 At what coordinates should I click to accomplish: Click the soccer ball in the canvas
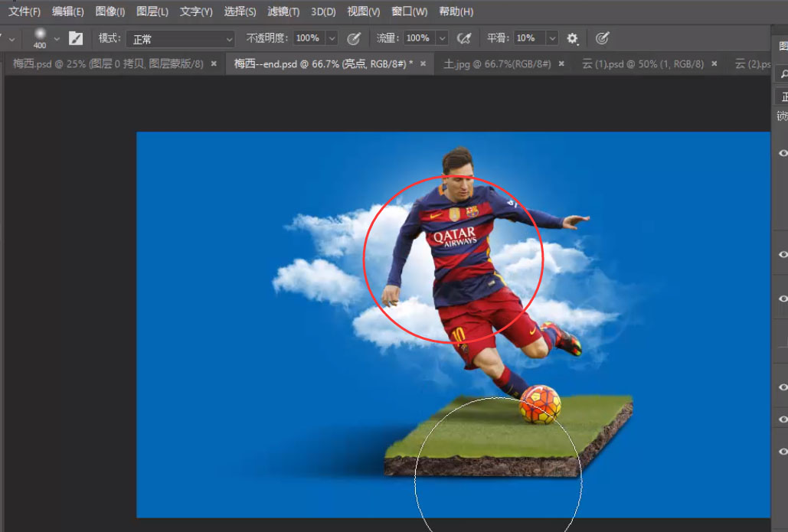(540, 404)
